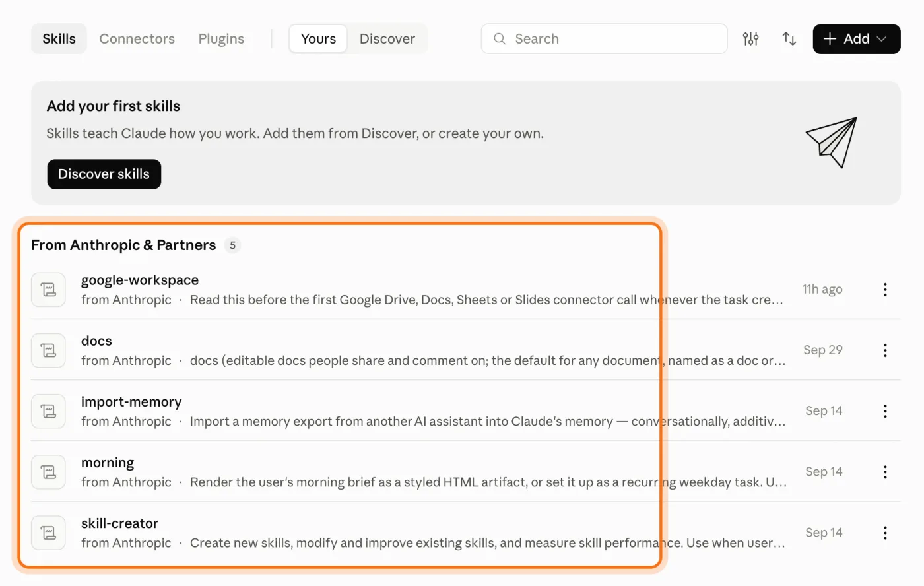Select the Skills tab
924x586 pixels.
59,39
